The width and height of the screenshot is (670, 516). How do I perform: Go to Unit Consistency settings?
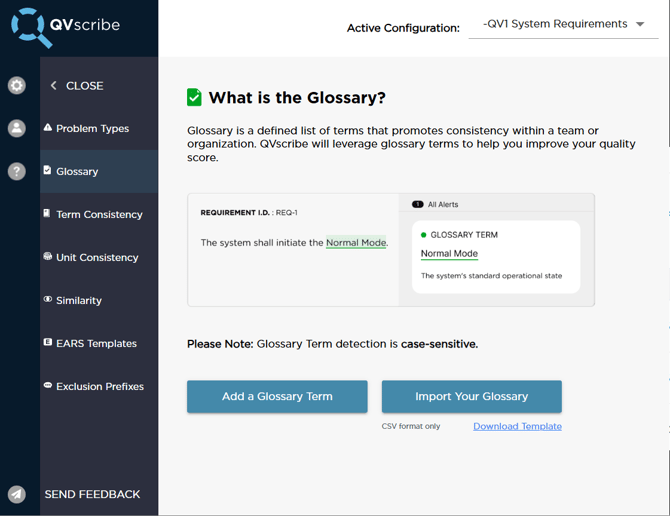pyautogui.click(x=97, y=257)
